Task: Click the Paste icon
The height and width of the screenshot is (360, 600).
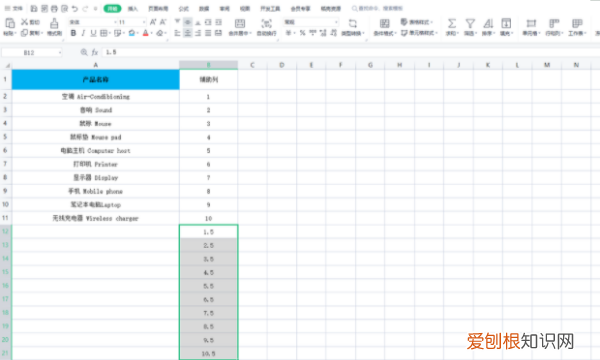Action: (10, 23)
